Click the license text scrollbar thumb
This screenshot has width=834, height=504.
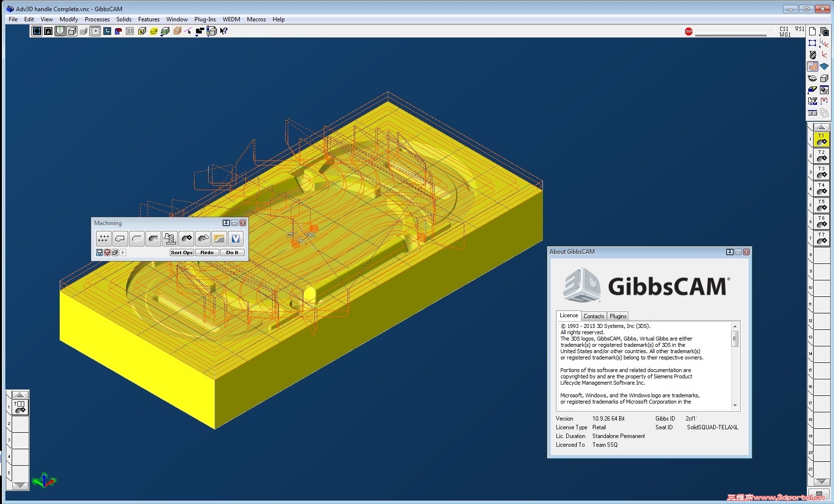[x=735, y=339]
